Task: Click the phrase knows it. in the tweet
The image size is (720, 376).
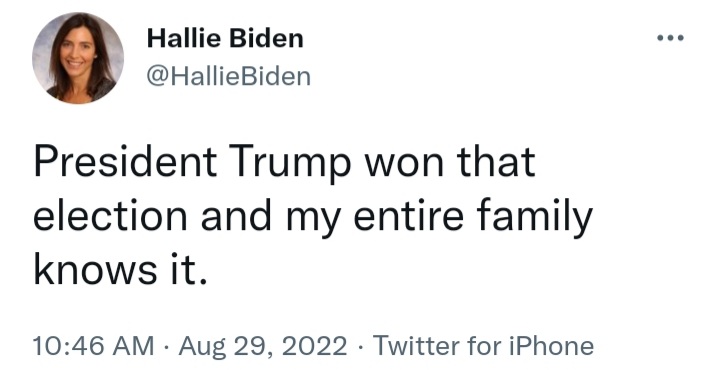Action: tap(120, 269)
